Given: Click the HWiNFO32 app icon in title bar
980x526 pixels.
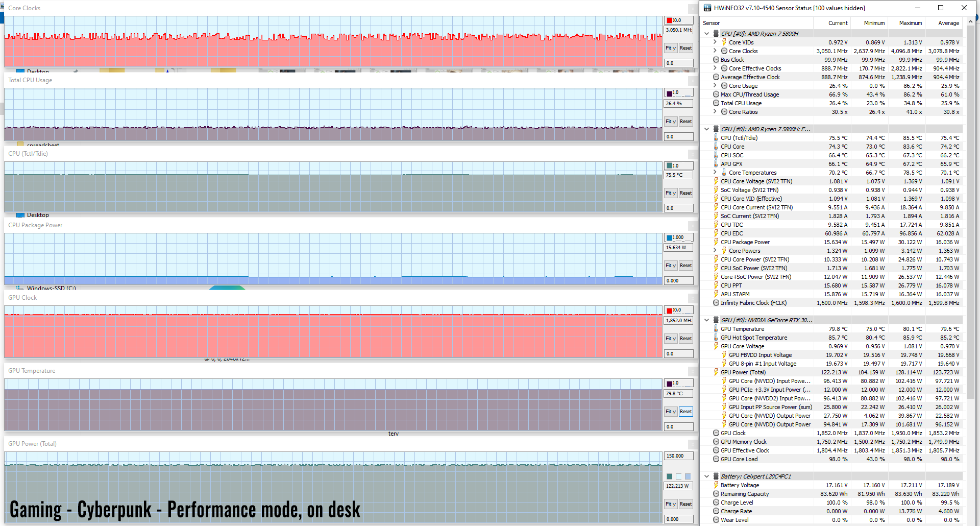Looking at the screenshot, I should [707, 8].
